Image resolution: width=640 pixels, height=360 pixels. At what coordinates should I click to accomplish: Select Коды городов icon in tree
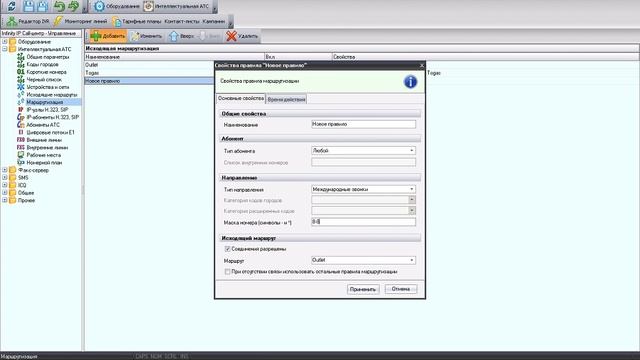tap(21, 64)
